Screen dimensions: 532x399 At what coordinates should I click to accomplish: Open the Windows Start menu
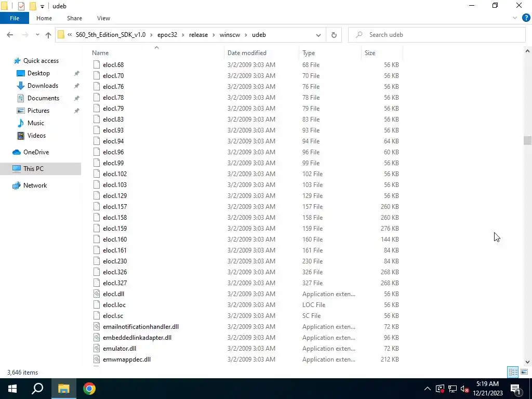[12, 389]
